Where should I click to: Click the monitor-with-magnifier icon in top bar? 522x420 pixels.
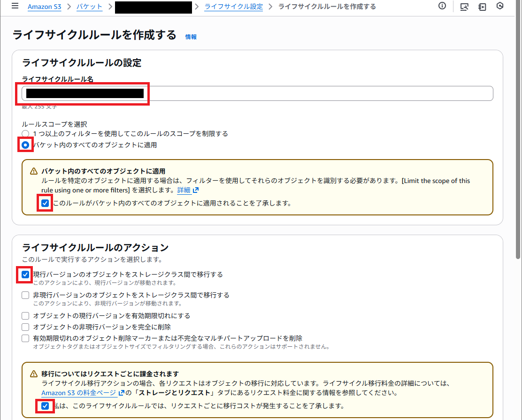(x=464, y=8)
